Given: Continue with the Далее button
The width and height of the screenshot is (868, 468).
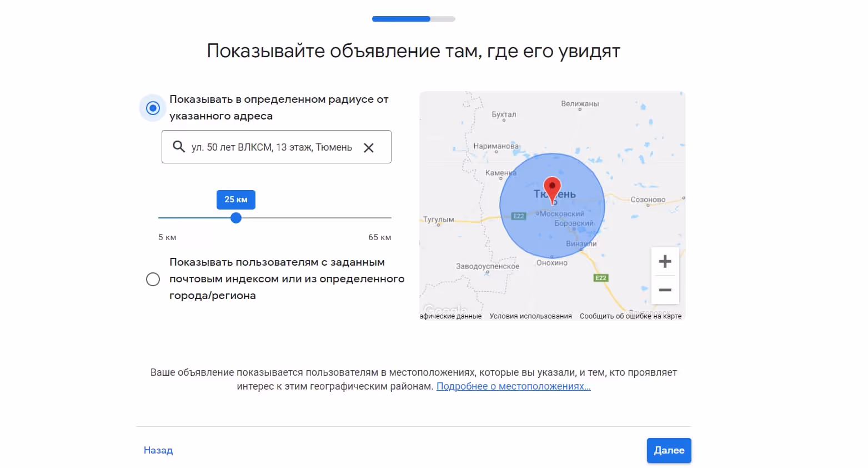Looking at the screenshot, I should 669,450.
